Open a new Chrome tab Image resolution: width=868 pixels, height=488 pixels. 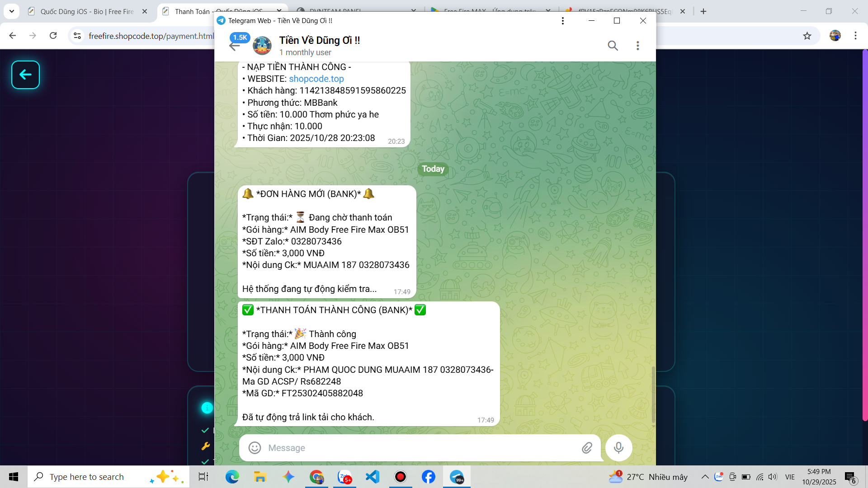703,11
